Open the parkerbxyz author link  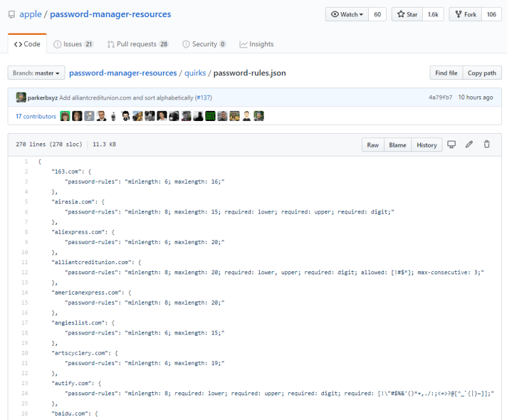(42, 98)
